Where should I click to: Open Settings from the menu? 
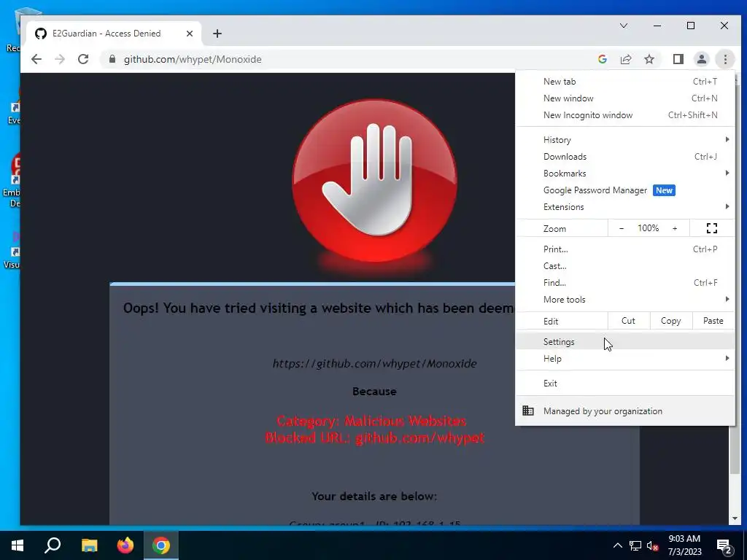point(625,341)
